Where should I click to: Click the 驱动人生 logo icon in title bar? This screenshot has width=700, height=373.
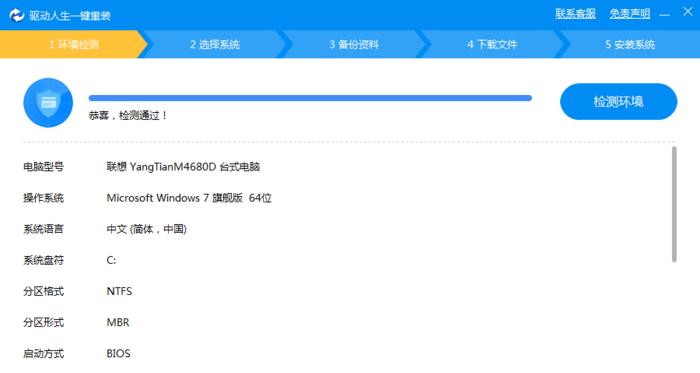click(17, 15)
